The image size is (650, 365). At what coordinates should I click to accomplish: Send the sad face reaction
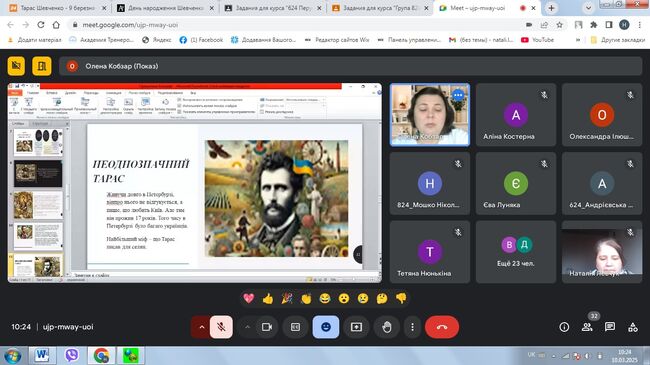tap(363, 298)
